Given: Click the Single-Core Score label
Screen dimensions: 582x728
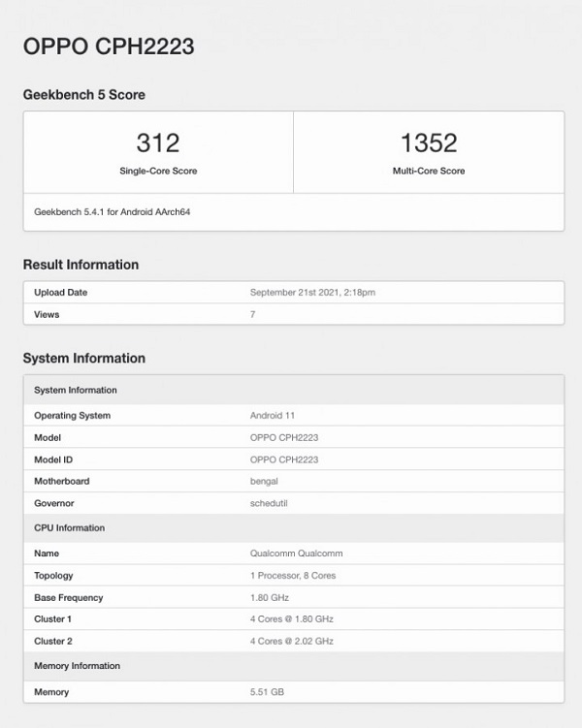Looking at the screenshot, I should 158,171.
